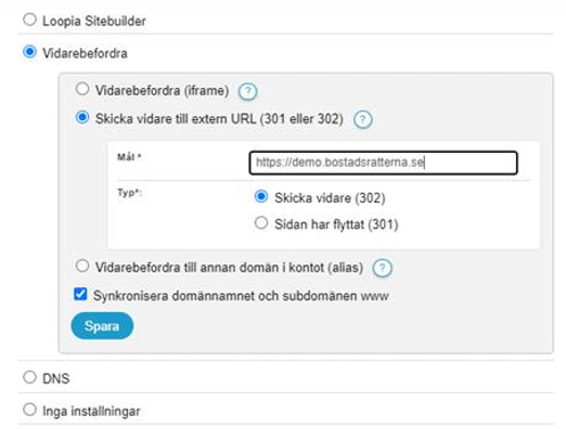
Task: Click the Spara button
Action: (x=102, y=326)
